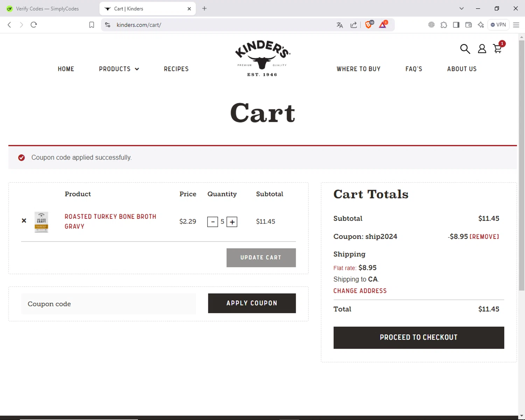
Task: Switch to Verify Codes SimplyCodes tab
Action: point(47,9)
